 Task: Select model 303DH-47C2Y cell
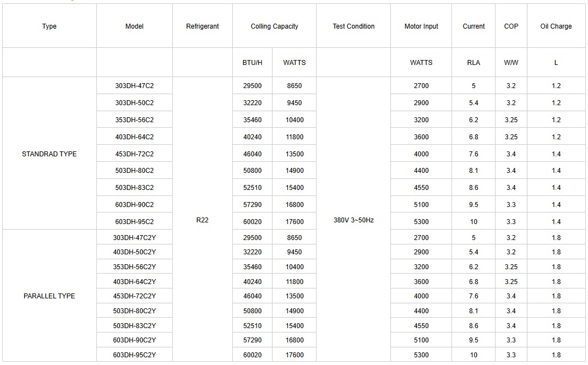(134, 238)
